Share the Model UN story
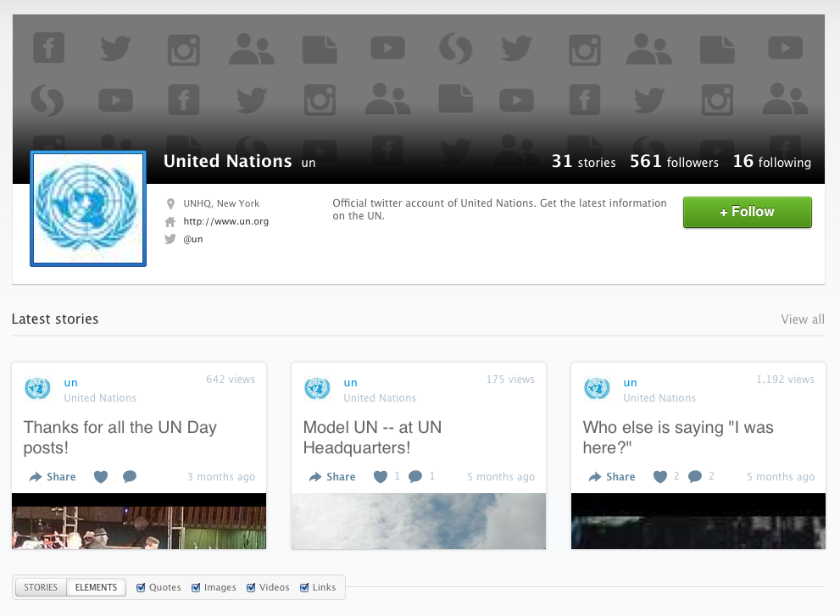 pos(332,477)
